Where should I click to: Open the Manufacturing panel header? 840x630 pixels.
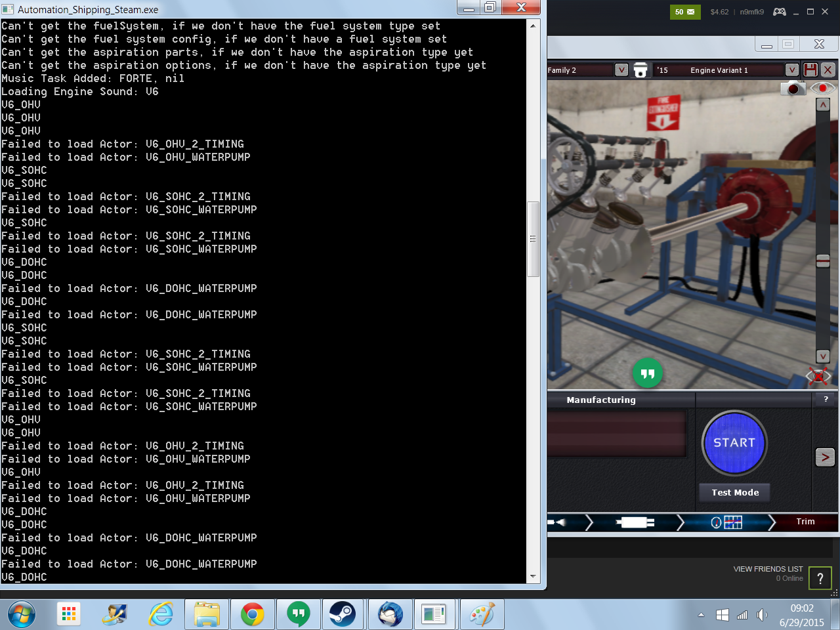click(601, 400)
